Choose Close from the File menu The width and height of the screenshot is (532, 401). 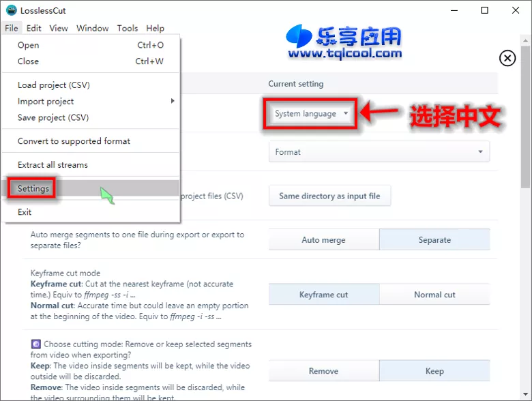[91, 61]
